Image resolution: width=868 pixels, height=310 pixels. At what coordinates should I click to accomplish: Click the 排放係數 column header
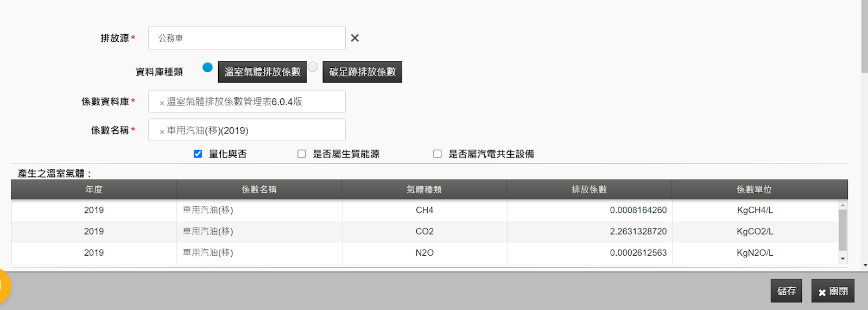coord(589,189)
